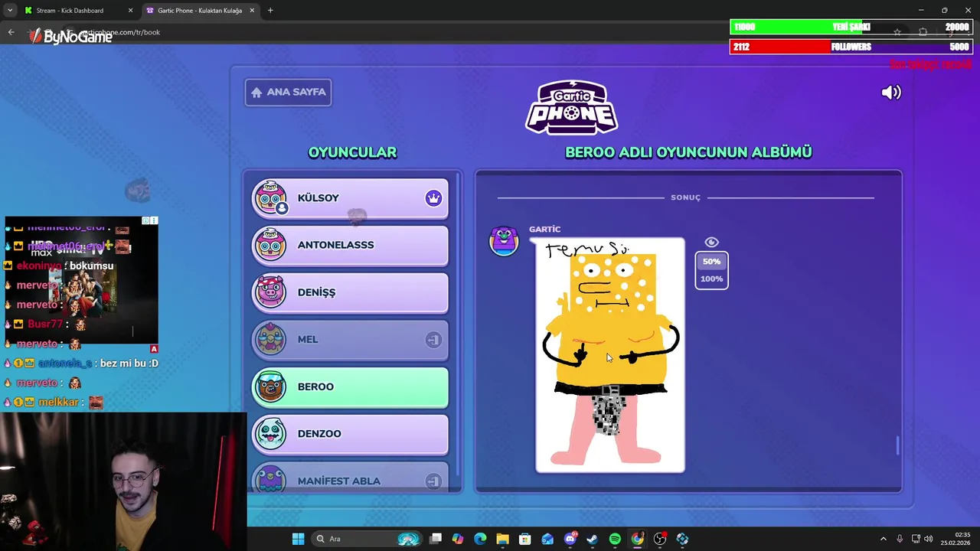
Task: Open the last pinned taskbar app
Action: pyautogui.click(x=682, y=539)
